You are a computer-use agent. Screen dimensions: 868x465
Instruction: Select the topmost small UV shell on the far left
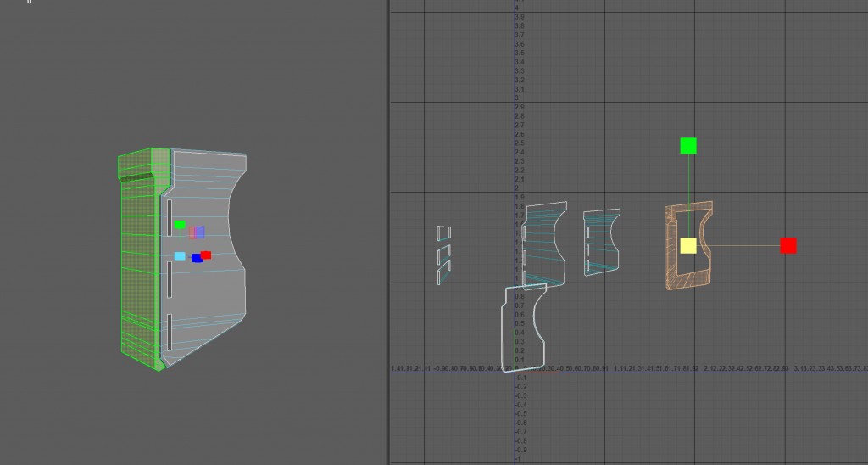click(x=443, y=232)
